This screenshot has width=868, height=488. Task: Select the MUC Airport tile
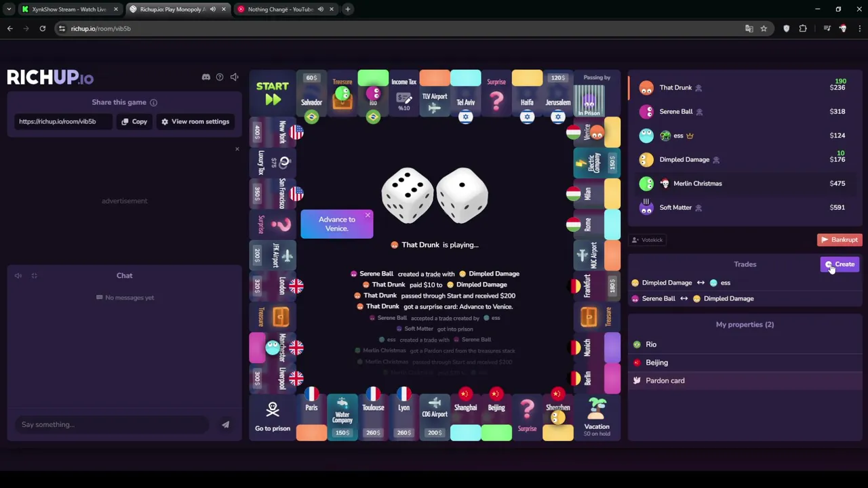pos(597,256)
